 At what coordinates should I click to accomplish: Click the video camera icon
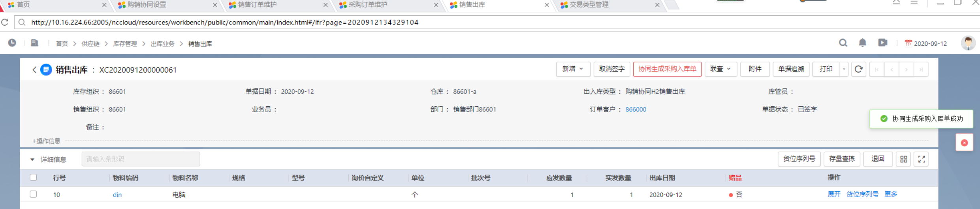(883, 43)
